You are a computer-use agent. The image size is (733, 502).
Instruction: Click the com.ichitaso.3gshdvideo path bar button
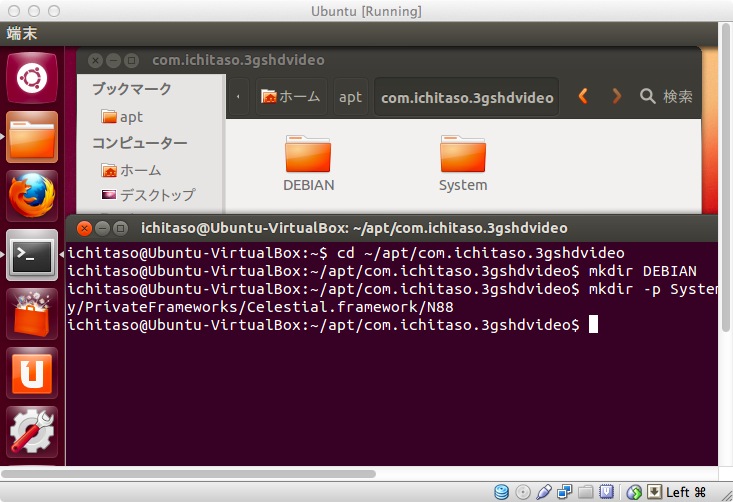coord(467,97)
